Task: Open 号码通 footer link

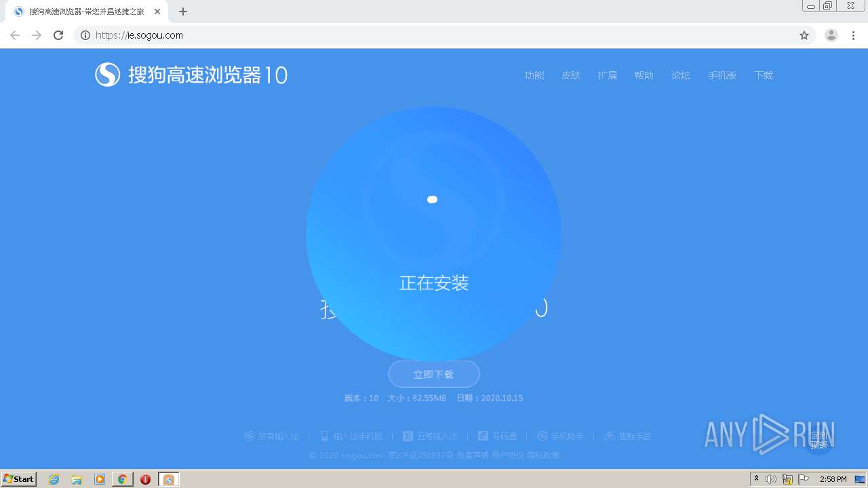Action: point(505,436)
